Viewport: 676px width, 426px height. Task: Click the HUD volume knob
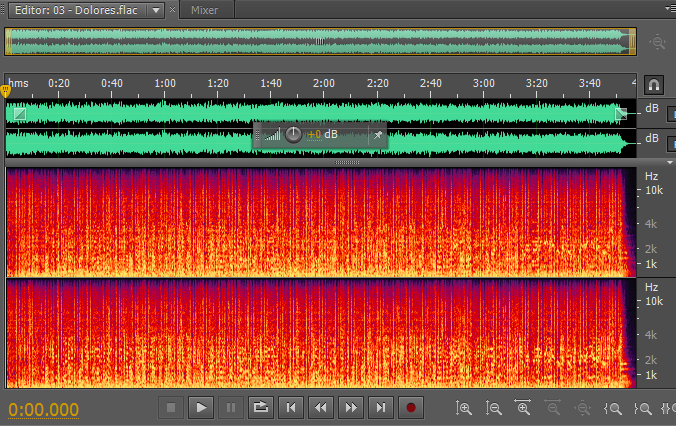[x=293, y=134]
